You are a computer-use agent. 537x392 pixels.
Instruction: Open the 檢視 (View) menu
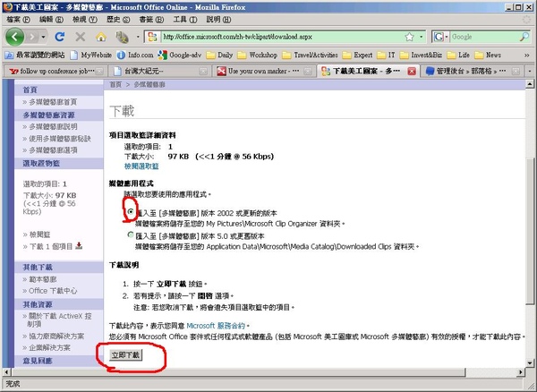click(85, 20)
